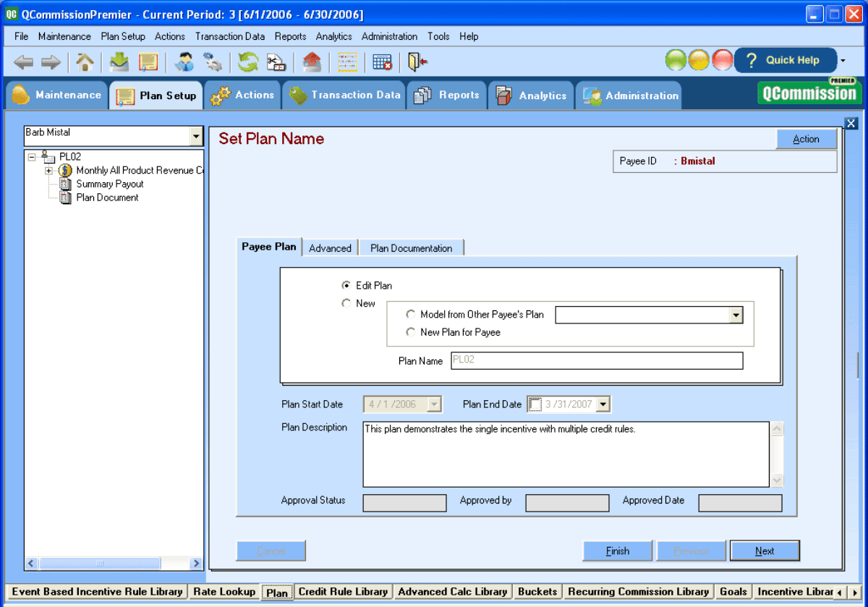This screenshot has width=868, height=607.
Task: Select Summary Payout in the tree
Action: tap(110, 184)
